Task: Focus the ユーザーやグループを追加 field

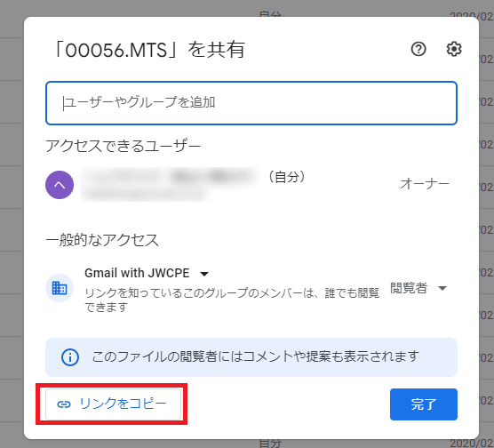Action: [251, 103]
